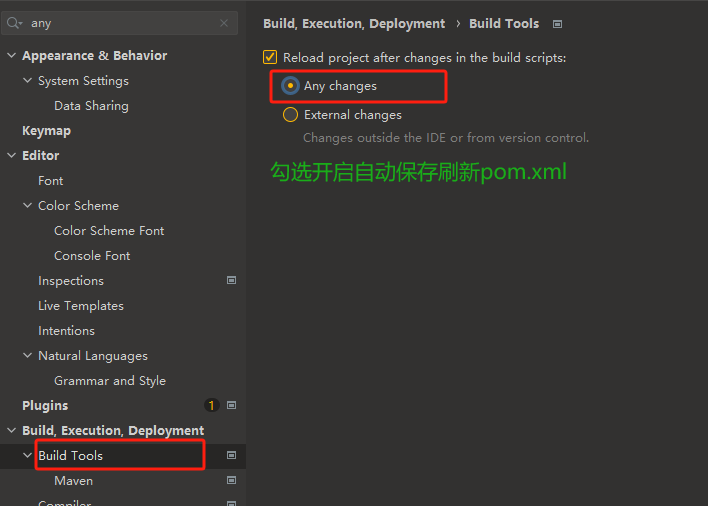Open the Live Templates settings
This screenshot has width=708, height=506.
(81, 306)
